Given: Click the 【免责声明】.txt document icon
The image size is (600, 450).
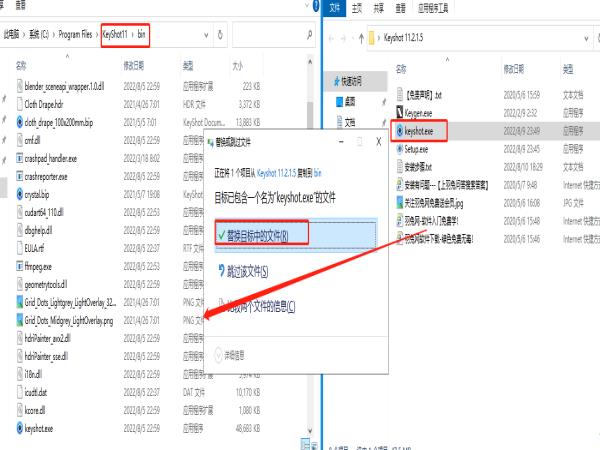Looking at the screenshot, I should pyautogui.click(x=399, y=95).
